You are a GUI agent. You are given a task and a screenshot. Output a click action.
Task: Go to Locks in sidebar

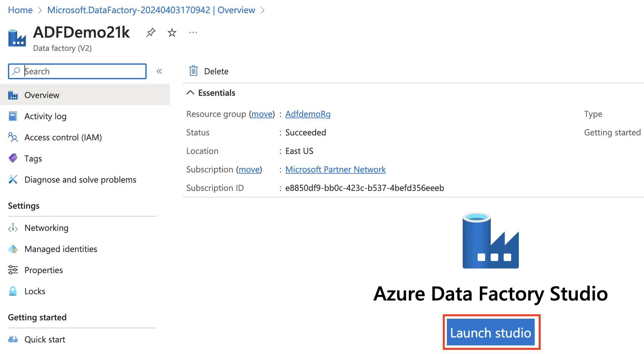[x=35, y=291]
